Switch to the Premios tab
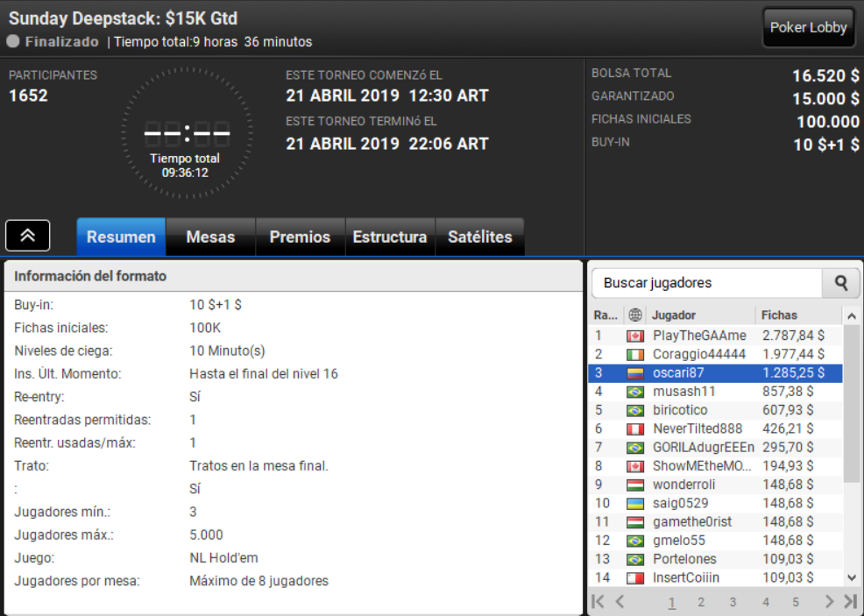Viewport: 864px width, 616px height. (300, 237)
